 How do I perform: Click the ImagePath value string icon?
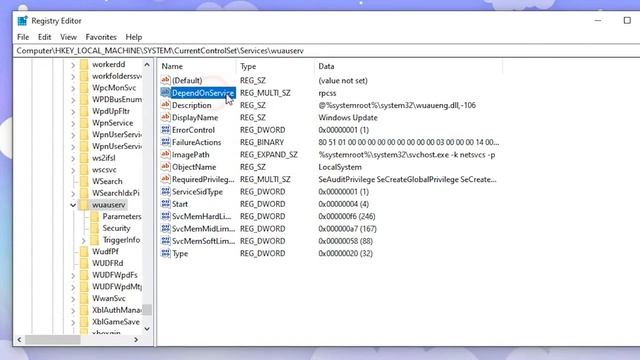[x=165, y=154]
